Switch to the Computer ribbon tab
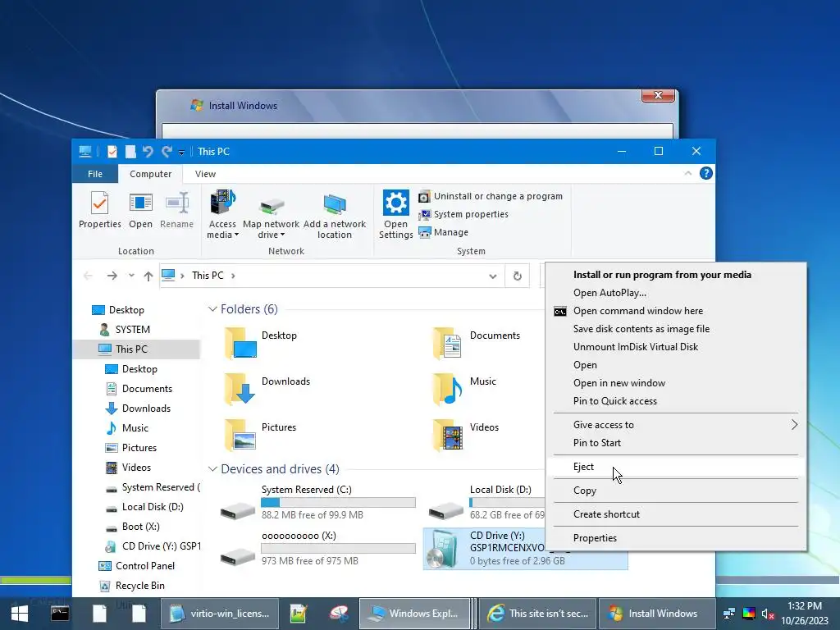The width and height of the screenshot is (840, 630). [x=151, y=174]
